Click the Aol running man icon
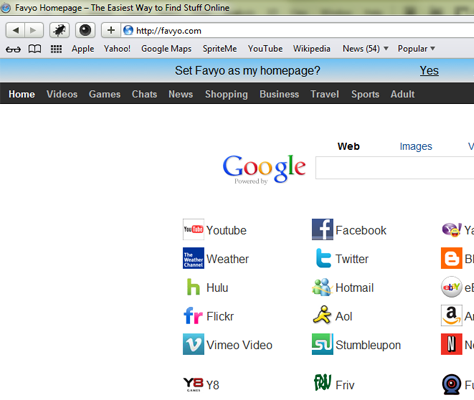The width and height of the screenshot is (474, 400). 322,315
